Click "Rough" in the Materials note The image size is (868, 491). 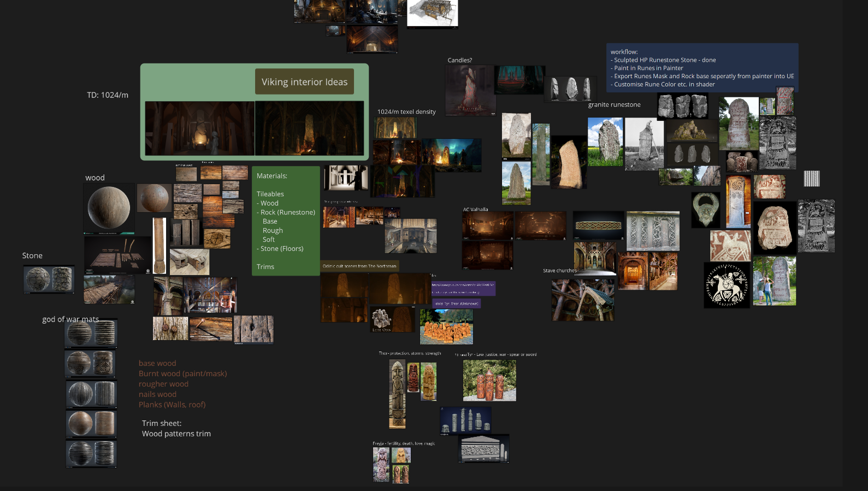tap(273, 231)
